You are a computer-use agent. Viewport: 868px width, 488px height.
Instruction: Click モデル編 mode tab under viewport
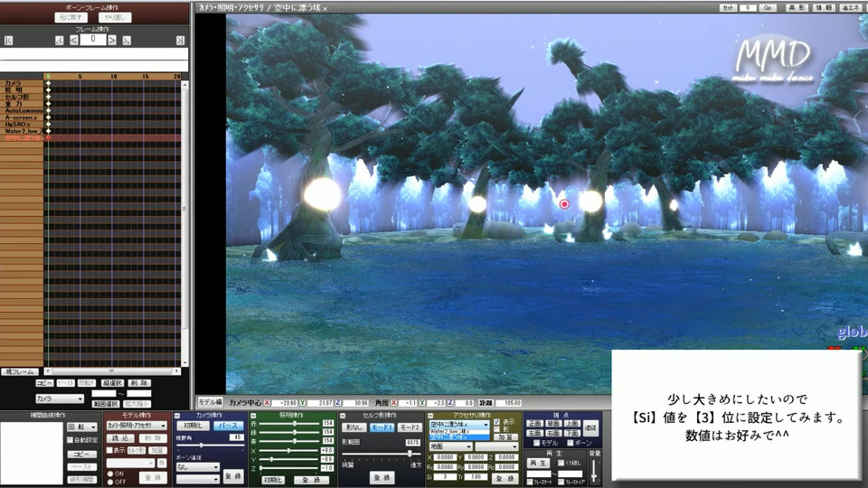(211, 402)
